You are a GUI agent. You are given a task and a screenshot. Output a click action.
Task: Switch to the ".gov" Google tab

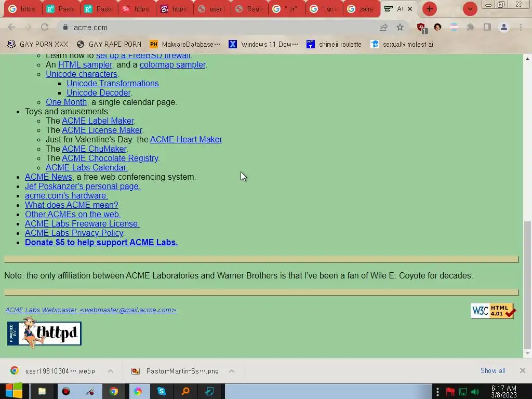pos(324,9)
